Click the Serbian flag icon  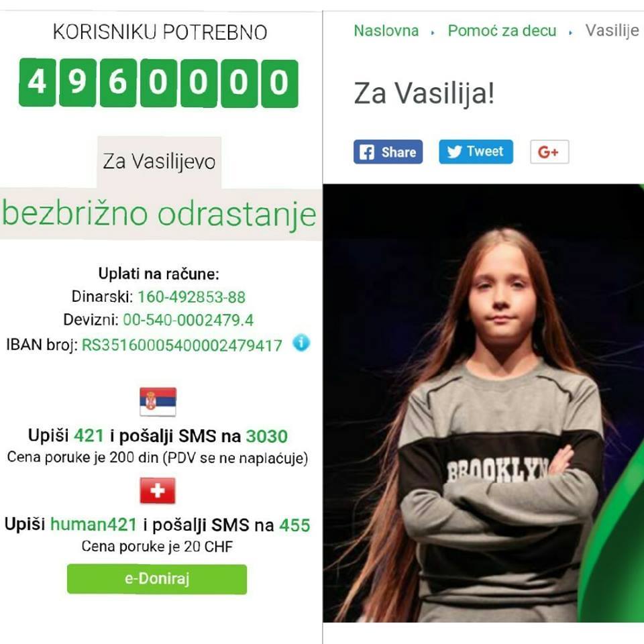[x=158, y=402]
